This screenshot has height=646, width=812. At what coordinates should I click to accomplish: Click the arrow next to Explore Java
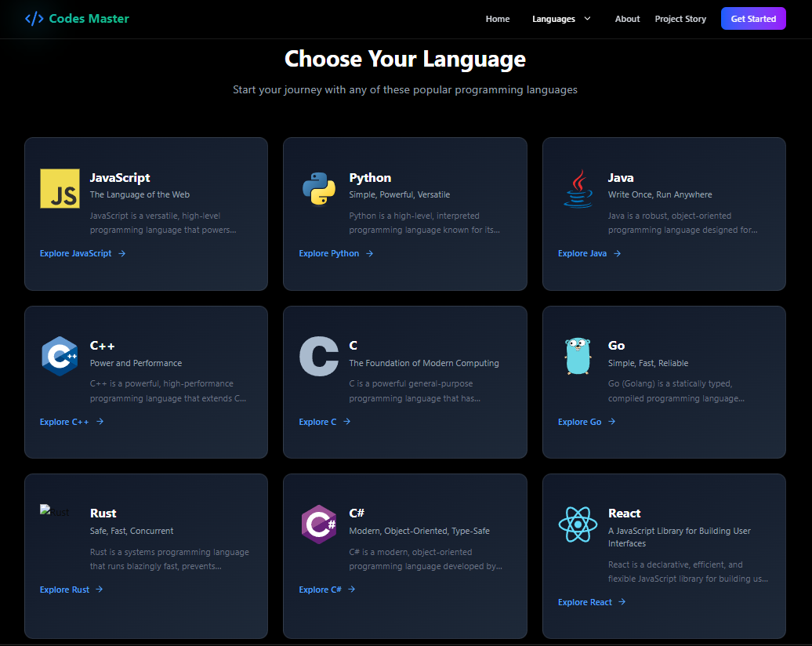pyautogui.click(x=618, y=253)
